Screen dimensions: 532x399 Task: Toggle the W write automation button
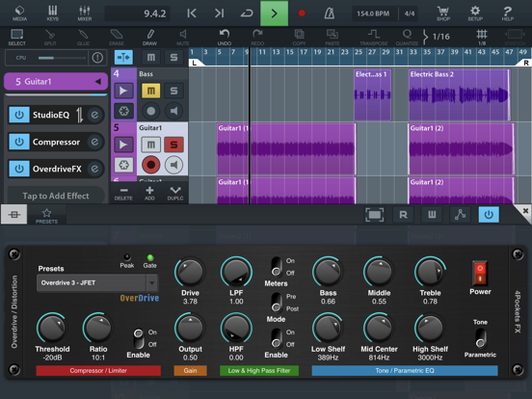432,215
